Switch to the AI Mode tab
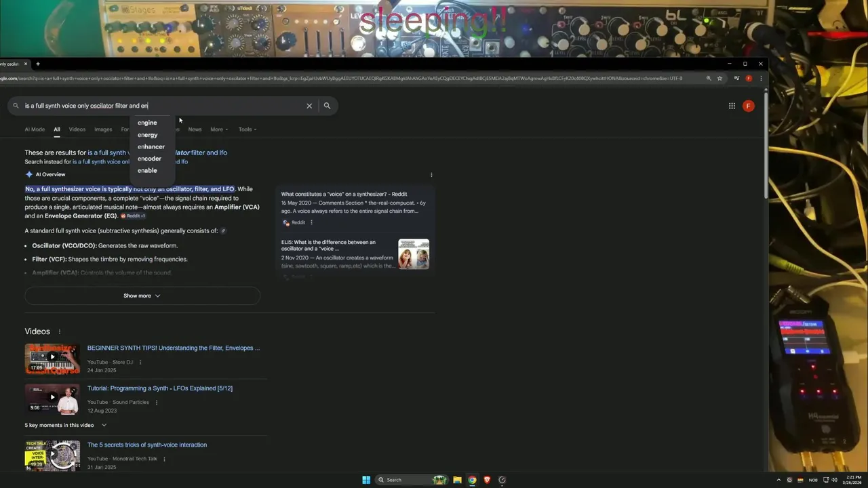This screenshot has width=868, height=488. tap(35, 129)
